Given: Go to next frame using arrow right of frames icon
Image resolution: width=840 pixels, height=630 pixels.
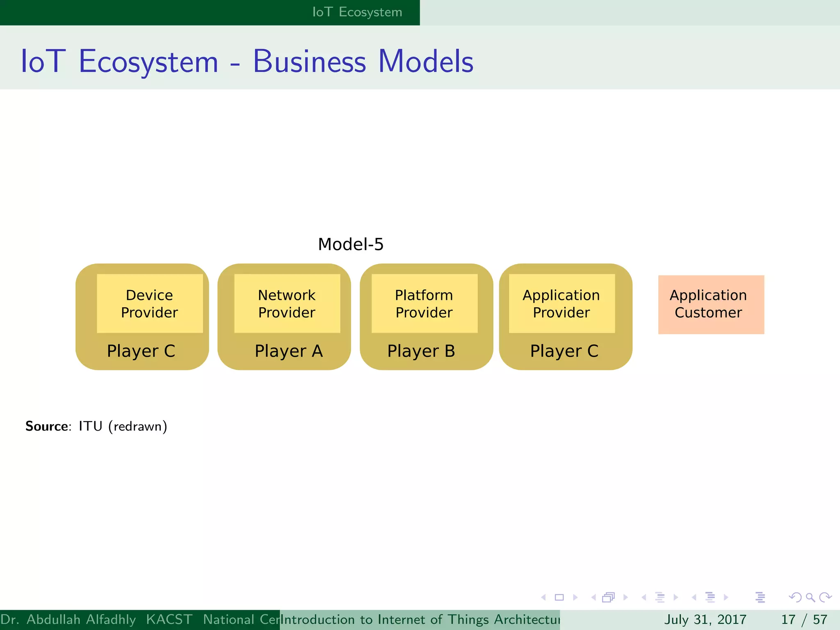Looking at the screenshot, I should coord(625,598).
